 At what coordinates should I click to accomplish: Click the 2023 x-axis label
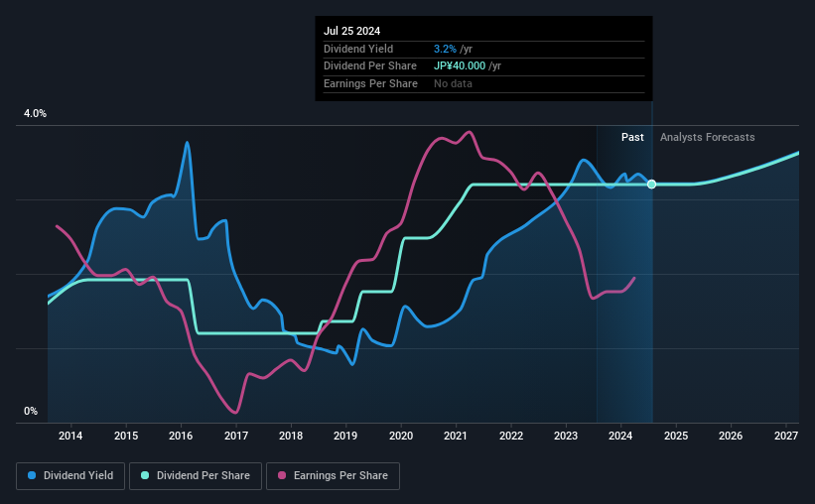(566, 436)
